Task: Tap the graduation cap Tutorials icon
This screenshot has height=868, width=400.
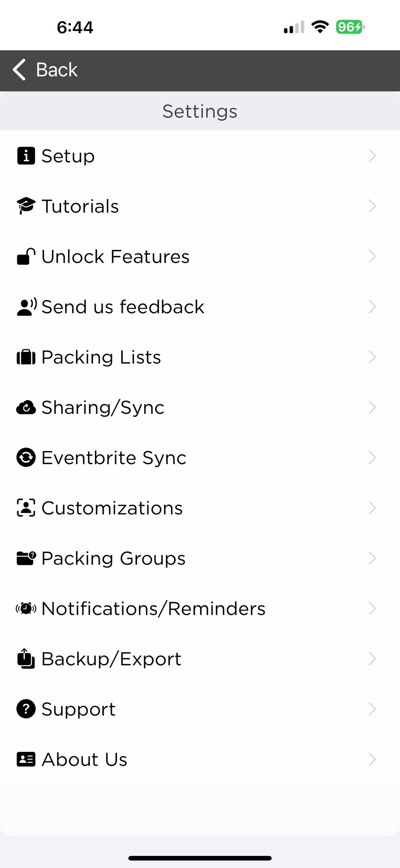Action: 26,206
